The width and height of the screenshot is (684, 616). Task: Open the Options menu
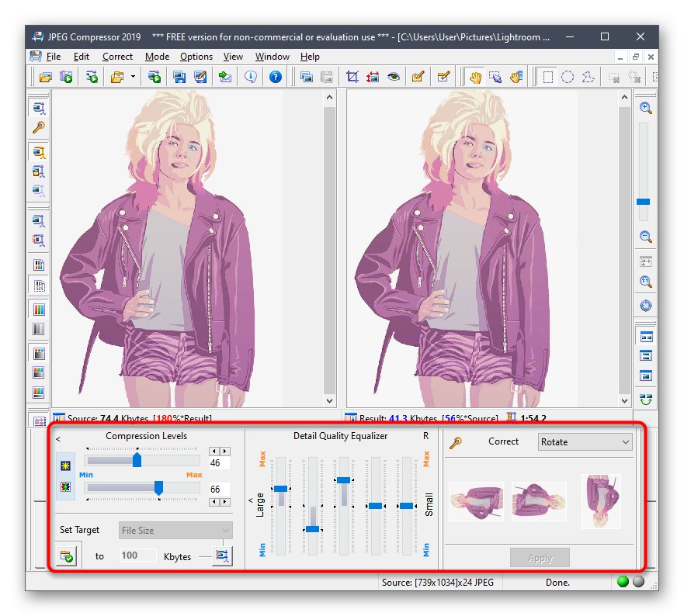tap(196, 57)
